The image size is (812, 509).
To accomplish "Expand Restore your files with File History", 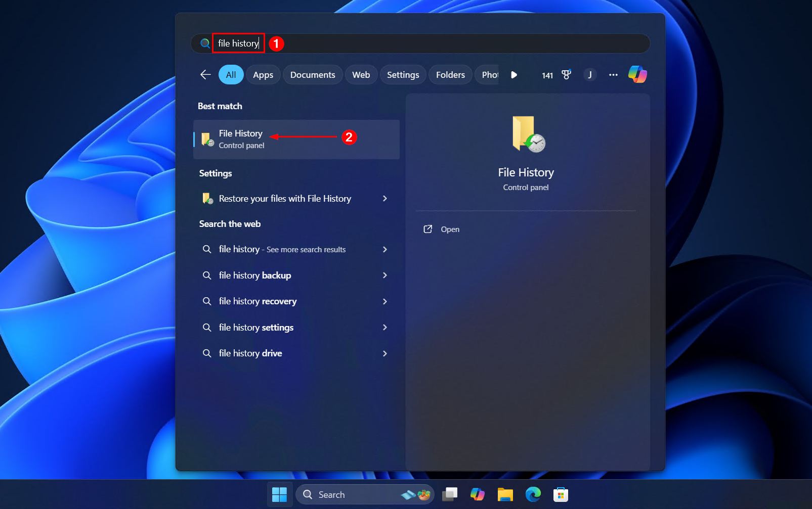I will [x=385, y=199].
